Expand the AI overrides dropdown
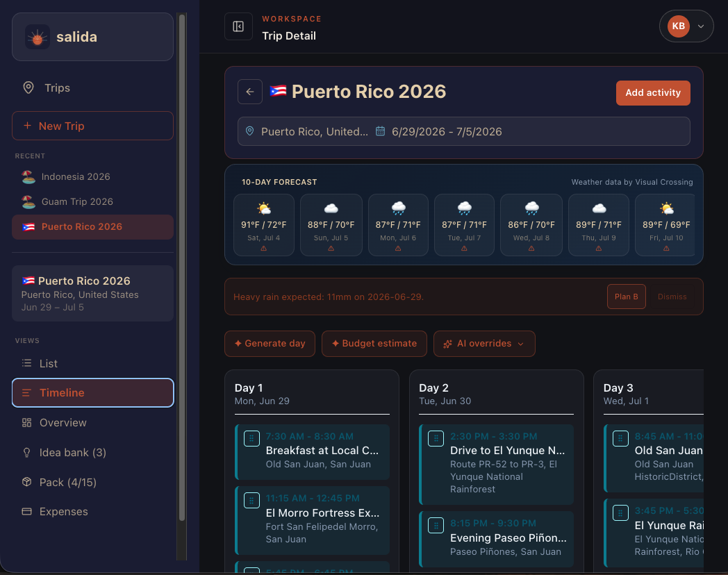 484,344
